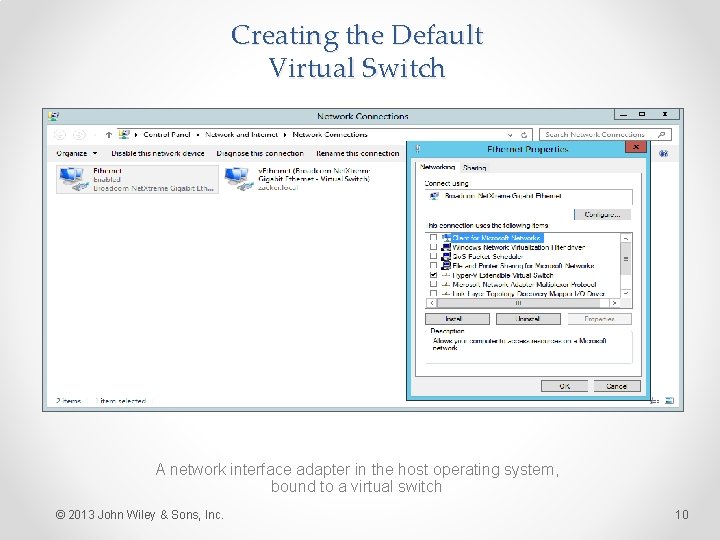The image size is (720, 540).
Task: Select the vEthernet virtual switch adapter icon
Action: pos(239,179)
